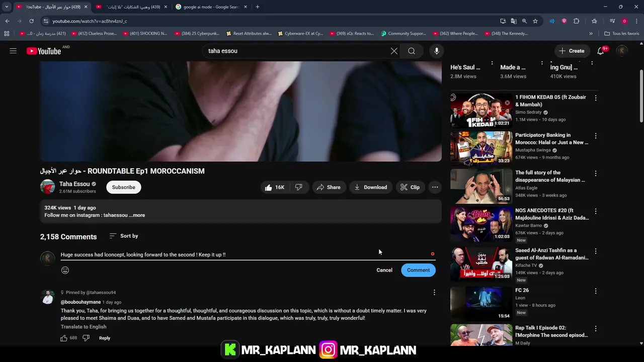Open options for the Participatory Banking video
The width and height of the screenshot is (644, 362).
tap(596, 136)
